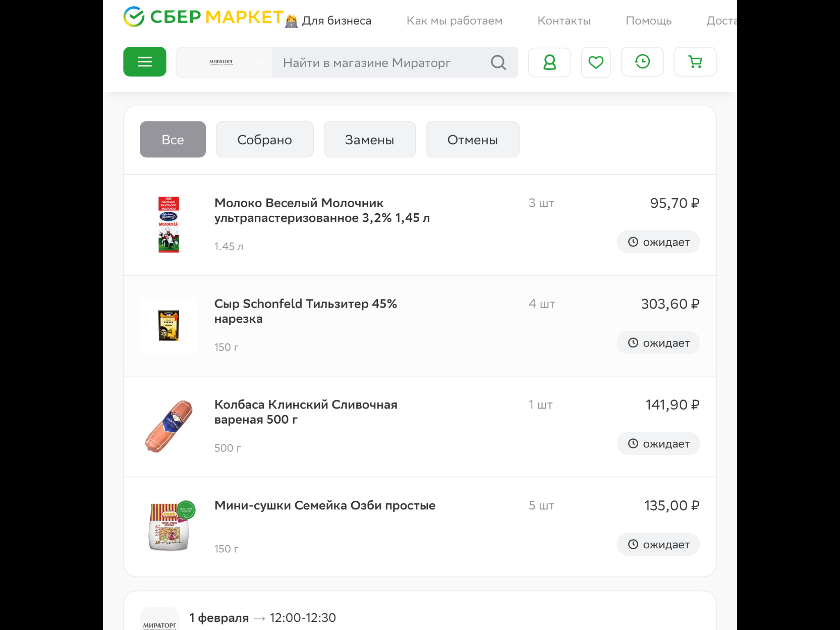Click the 'ожидает' status for the sausage

tap(658, 444)
